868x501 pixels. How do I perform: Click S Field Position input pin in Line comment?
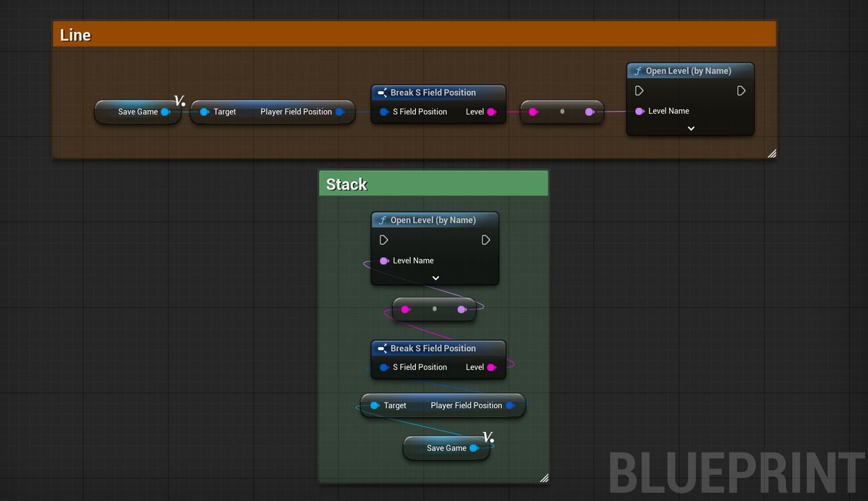click(x=385, y=112)
